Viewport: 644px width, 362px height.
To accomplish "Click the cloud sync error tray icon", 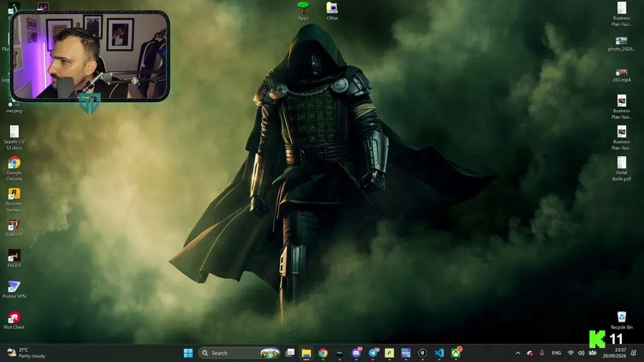I will (x=530, y=353).
